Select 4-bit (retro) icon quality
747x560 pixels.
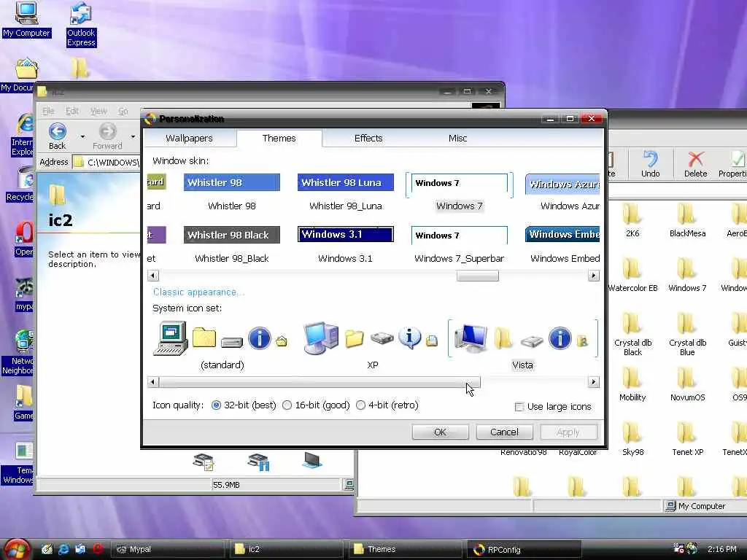tap(387, 405)
